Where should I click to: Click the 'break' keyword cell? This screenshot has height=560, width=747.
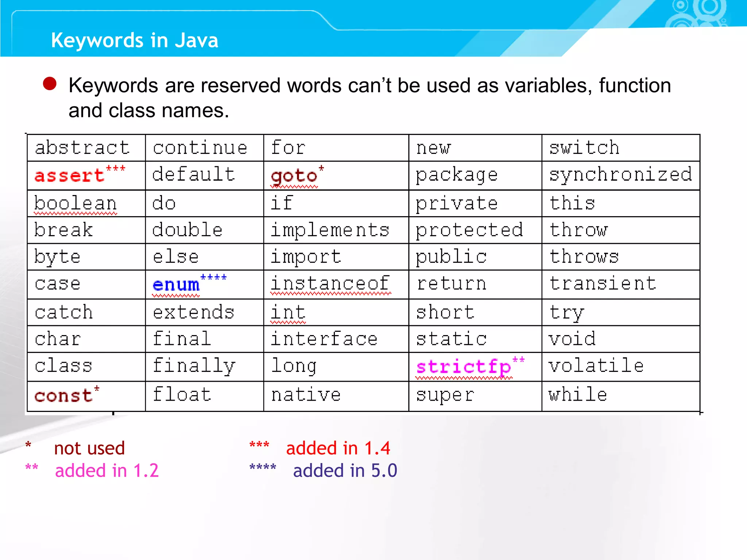tap(86, 230)
